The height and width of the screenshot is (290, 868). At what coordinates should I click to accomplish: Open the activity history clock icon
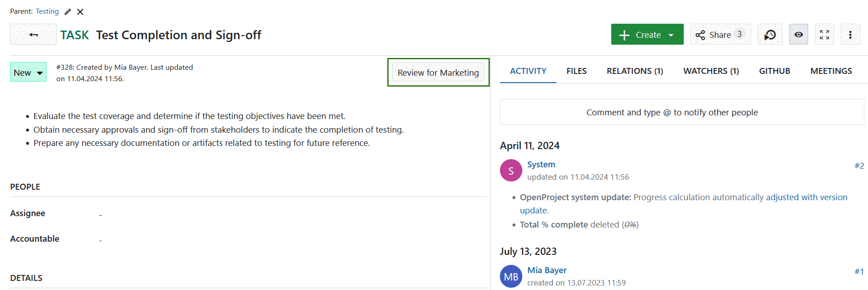point(770,35)
